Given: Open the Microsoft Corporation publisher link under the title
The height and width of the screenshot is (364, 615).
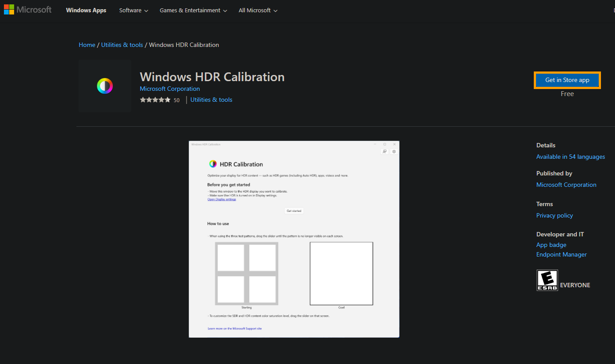Looking at the screenshot, I should (170, 89).
